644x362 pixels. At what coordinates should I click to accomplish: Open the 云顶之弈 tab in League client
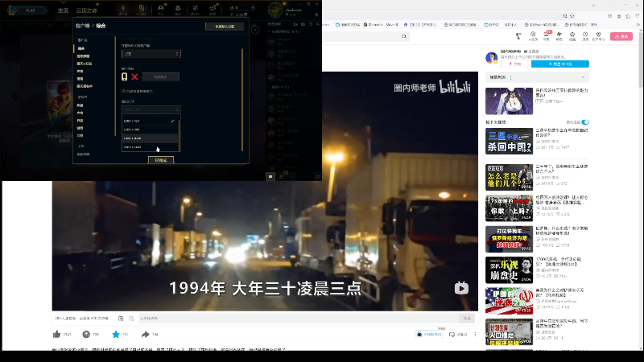[x=86, y=10]
